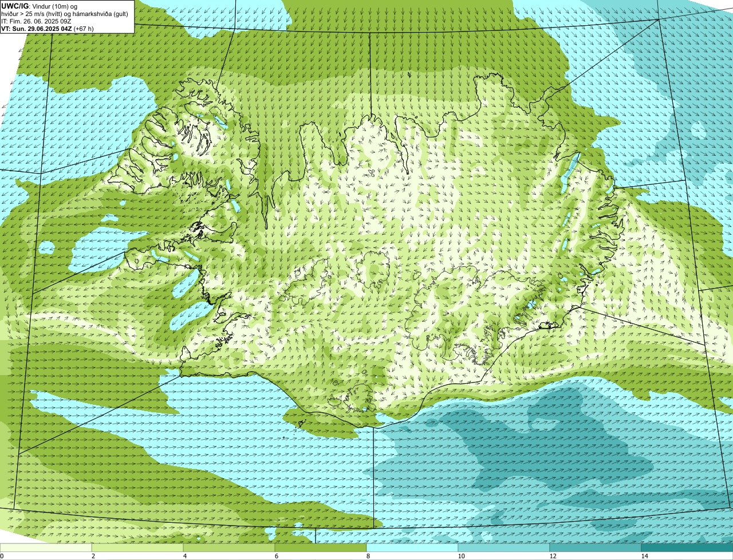This screenshot has width=733, height=560.
Task: Pick the 8–10 m/s light cyan swatch
Action: tap(412, 547)
